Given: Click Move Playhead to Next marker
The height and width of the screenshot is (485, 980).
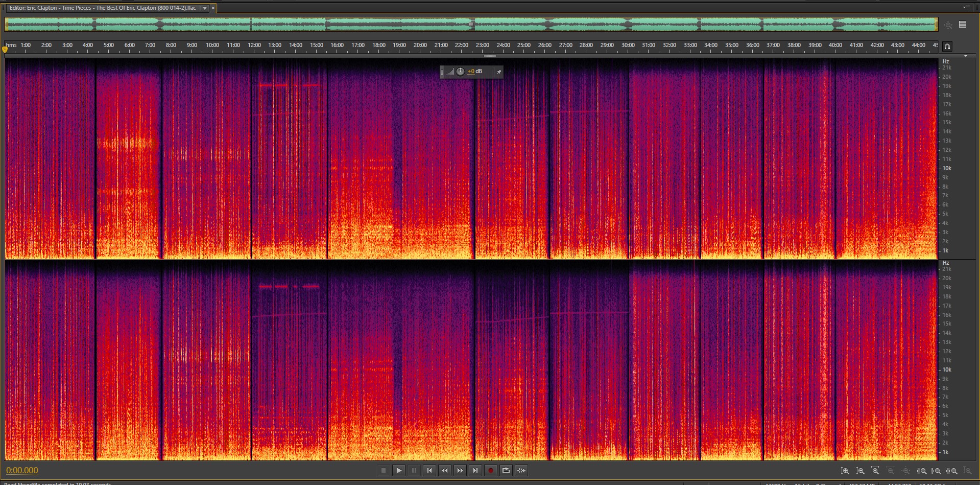Looking at the screenshot, I should click(x=475, y=471).
